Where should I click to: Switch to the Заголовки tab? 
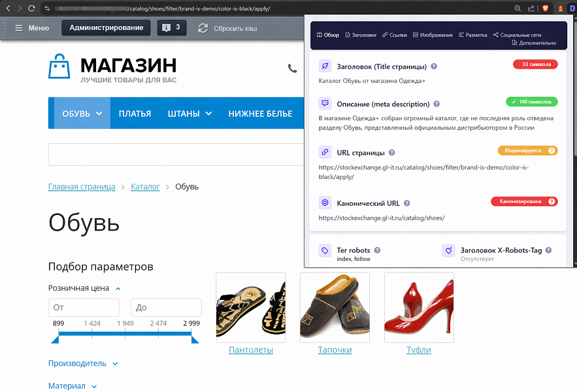coord(360,35)
